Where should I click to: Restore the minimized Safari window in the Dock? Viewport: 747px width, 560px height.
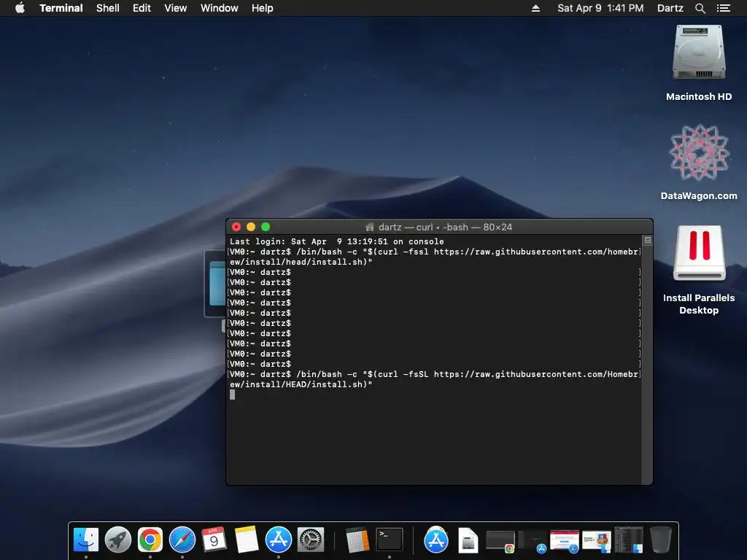(x=564, y=542)
